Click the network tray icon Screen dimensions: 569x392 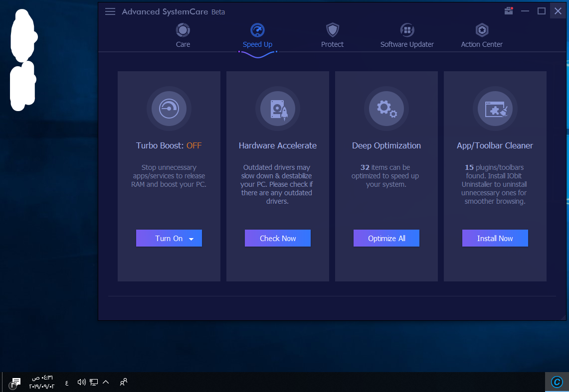point(94,382)
